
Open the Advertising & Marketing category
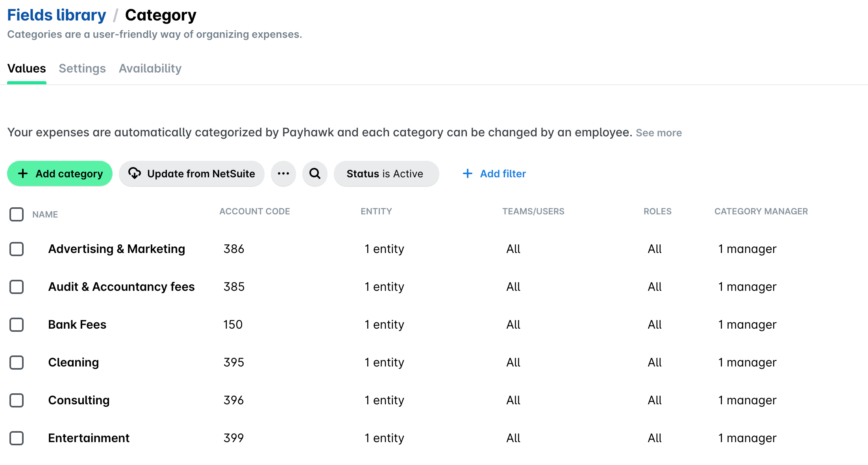tap(117, 249)
